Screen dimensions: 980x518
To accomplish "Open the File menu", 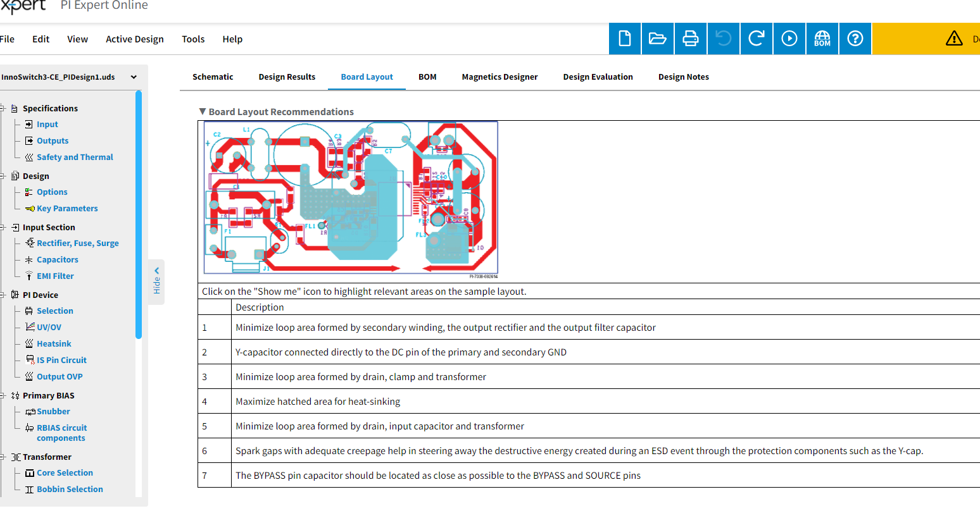I will pos(7,39).
